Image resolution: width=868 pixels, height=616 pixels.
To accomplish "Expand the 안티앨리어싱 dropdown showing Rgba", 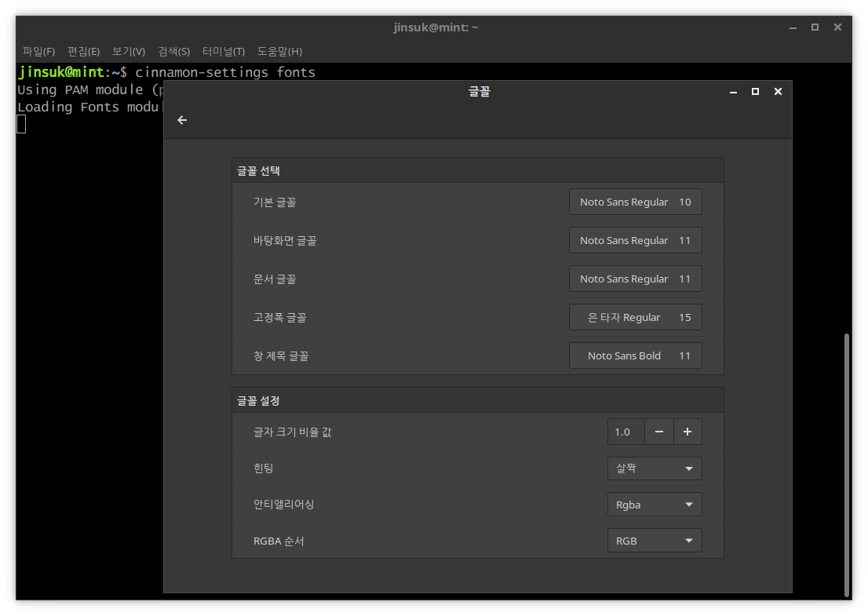I will (x=655, y=505).
